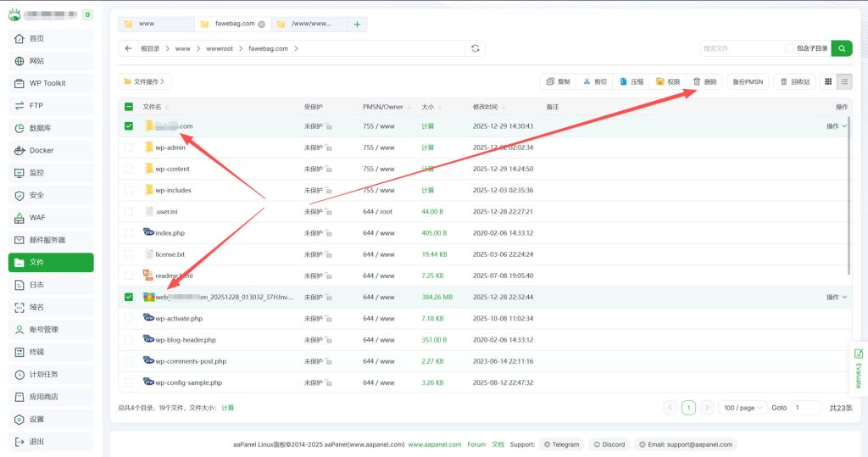Add a new file manager tab
This screenshot has width=868, height=457.
pos(357,25)
